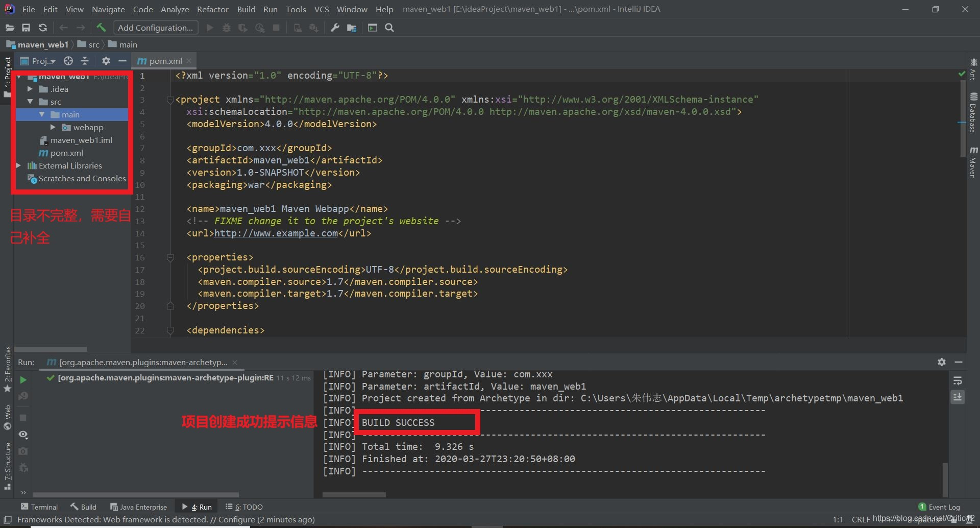Viewport: 980px width, 528px height.
Task: Collapse the main folder arrow
Action: pos(42,114)
